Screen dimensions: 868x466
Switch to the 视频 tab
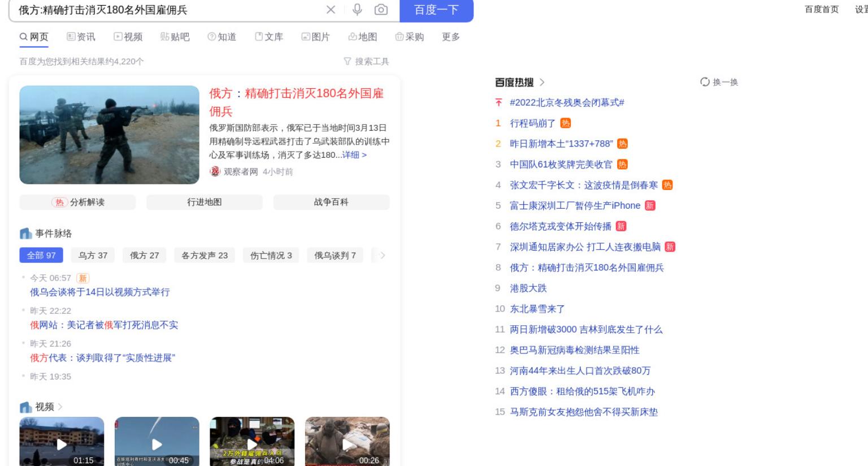coord(128,37)
